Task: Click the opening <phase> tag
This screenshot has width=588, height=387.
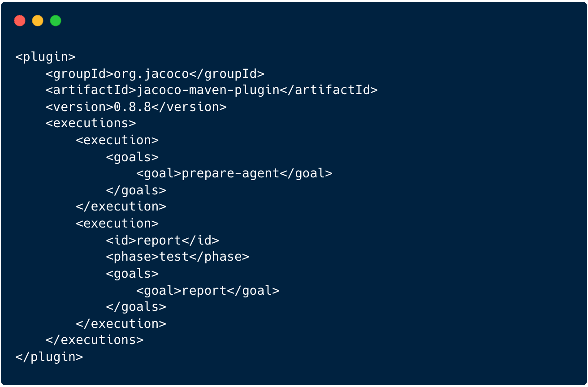Action: pyautogui.click(x=132, y=257)
